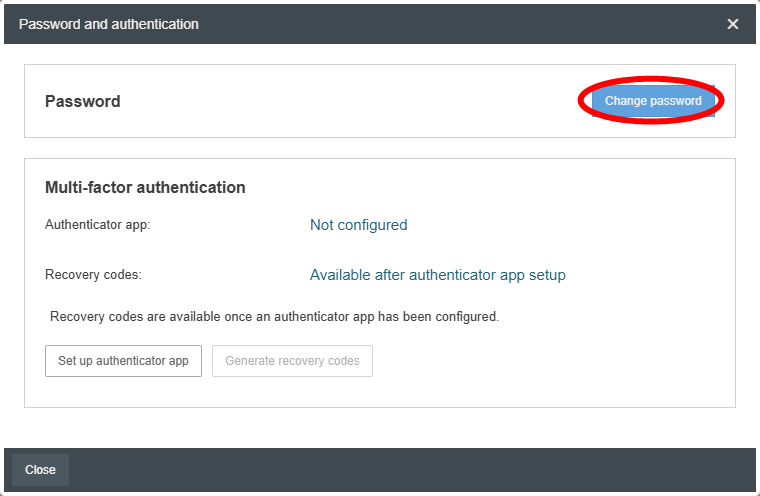Click the Recovery codes label
Image resolution: width=760 pixels, height=496 pixels.
tap(93, 274)
